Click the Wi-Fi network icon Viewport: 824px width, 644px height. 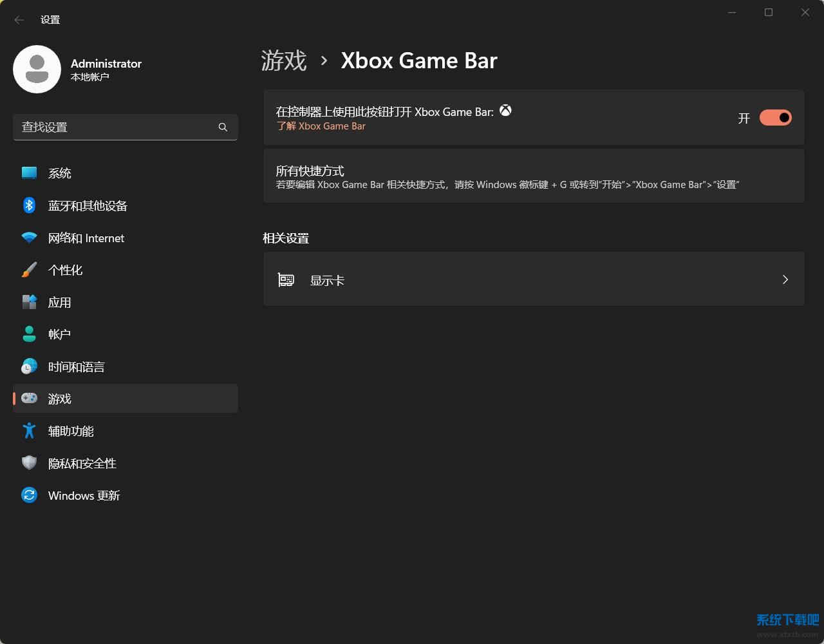[29, 238]
